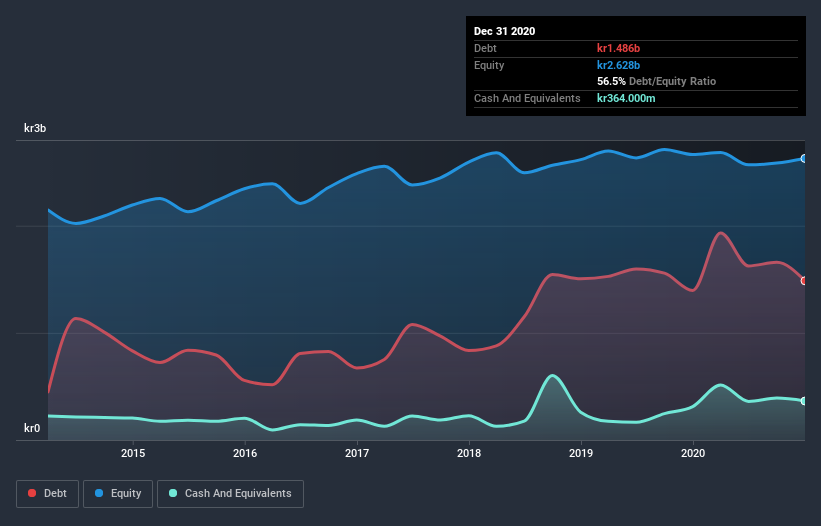Click the 56.5% Debt/Equity Ratio text

click(657, 81)
